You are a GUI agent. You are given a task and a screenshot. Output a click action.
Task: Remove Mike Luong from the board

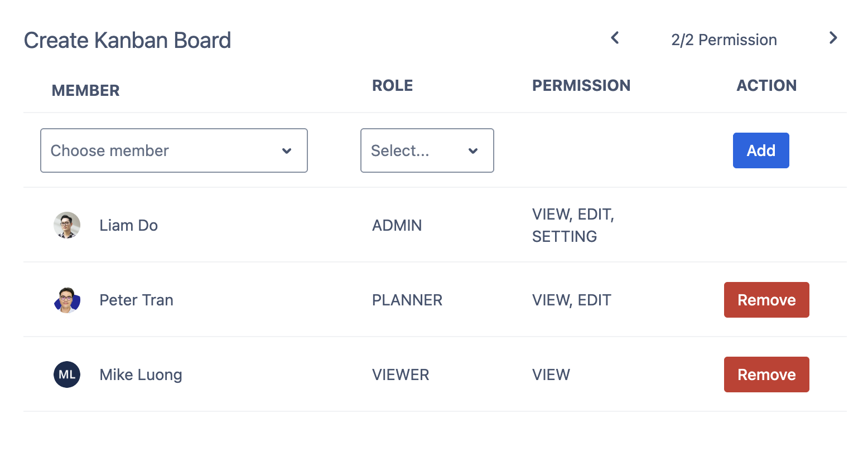[766, 374]
